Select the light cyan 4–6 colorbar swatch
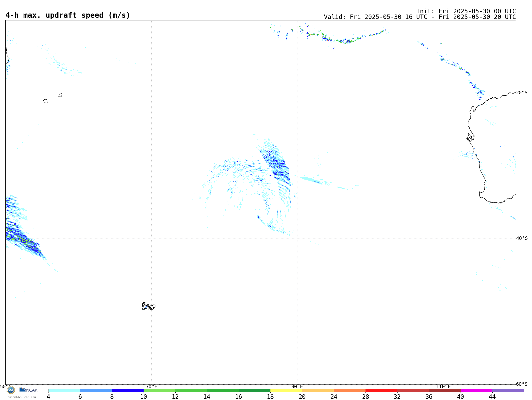Viewport: 532px width, 400px height. [64, 390]
